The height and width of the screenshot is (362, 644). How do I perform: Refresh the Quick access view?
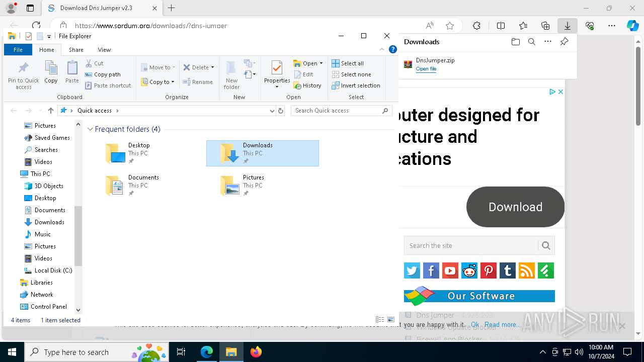tap(281, 111)
